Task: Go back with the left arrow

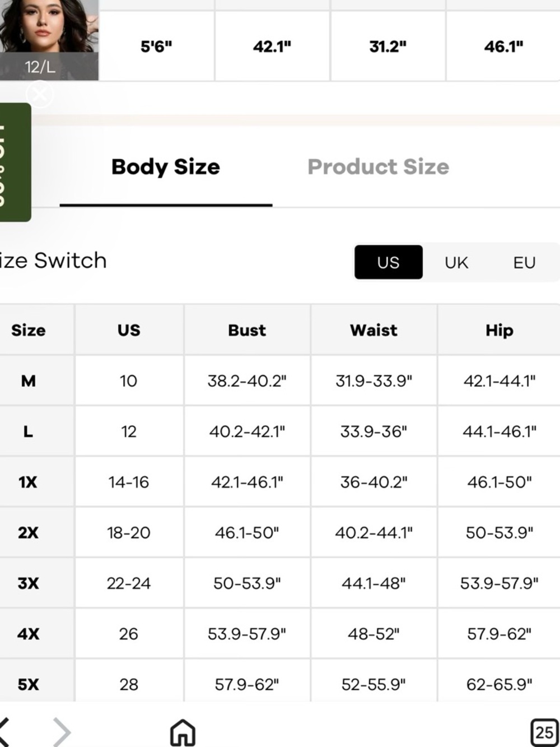Action: pyautogui.click(x=4, y=732)
